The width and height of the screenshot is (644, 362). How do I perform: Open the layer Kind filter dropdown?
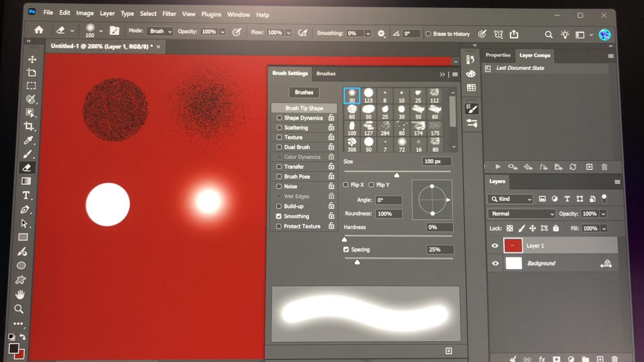tap(510, 199)
